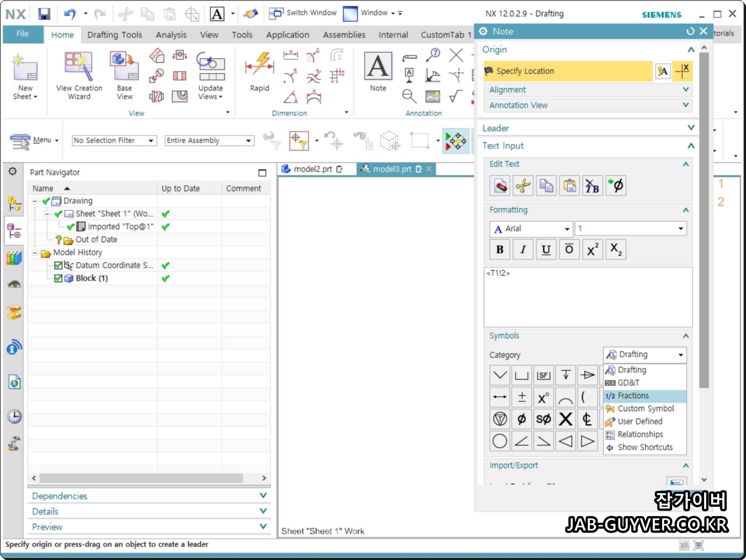Open the Entire Assembly dropdown
The width and height of the screenshot is (746, 560).
[x=209, y=140]
